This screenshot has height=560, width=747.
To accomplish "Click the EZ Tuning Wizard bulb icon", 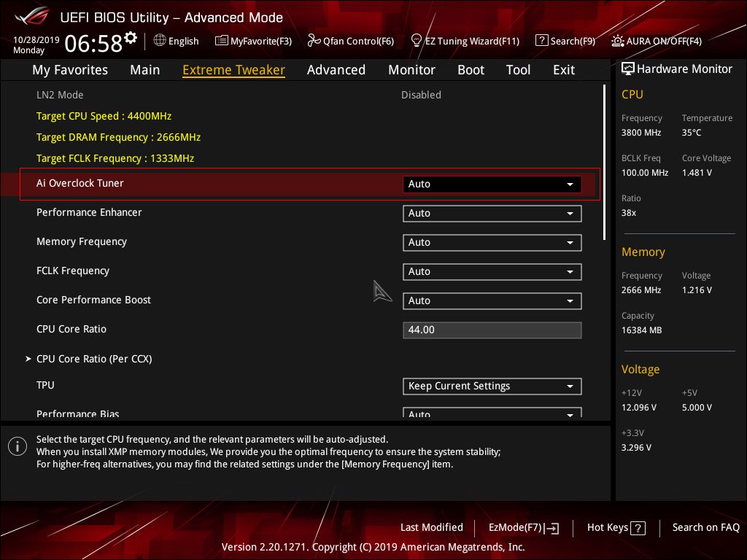I will coord(417,41).
